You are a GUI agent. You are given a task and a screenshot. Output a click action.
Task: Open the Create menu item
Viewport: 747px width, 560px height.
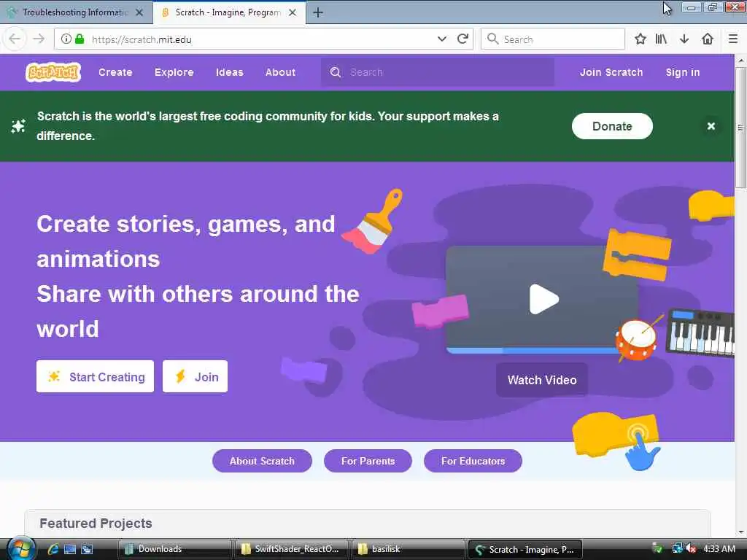coord(115,72)
